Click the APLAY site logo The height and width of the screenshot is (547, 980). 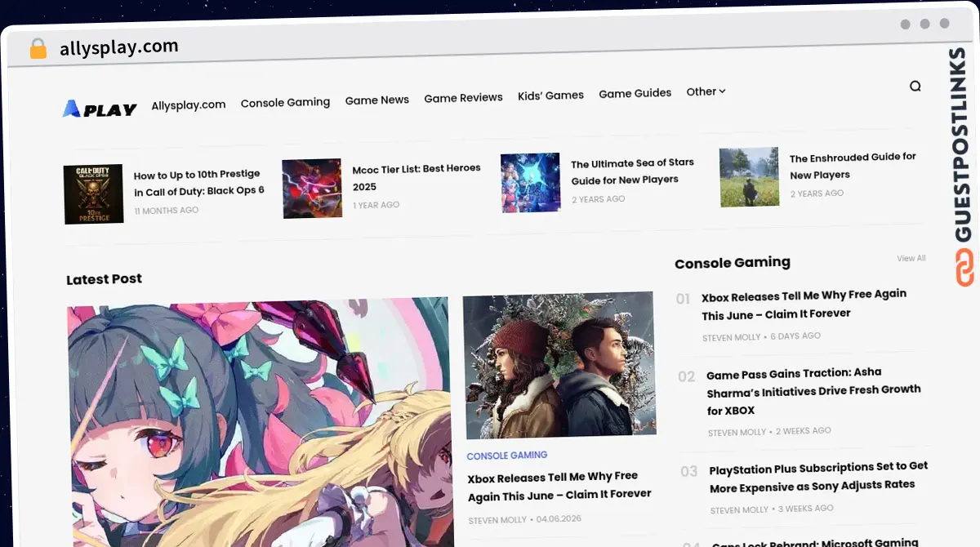tap(100, 109)
